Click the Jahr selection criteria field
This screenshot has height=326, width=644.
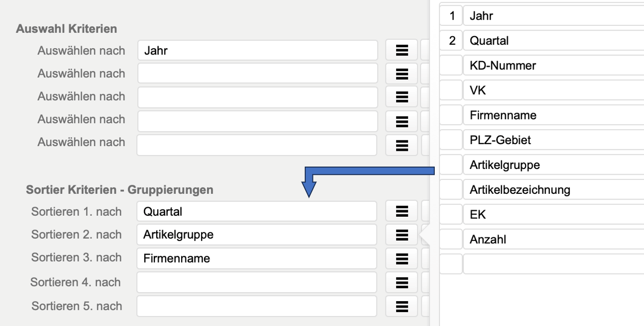tap(258, 51)
